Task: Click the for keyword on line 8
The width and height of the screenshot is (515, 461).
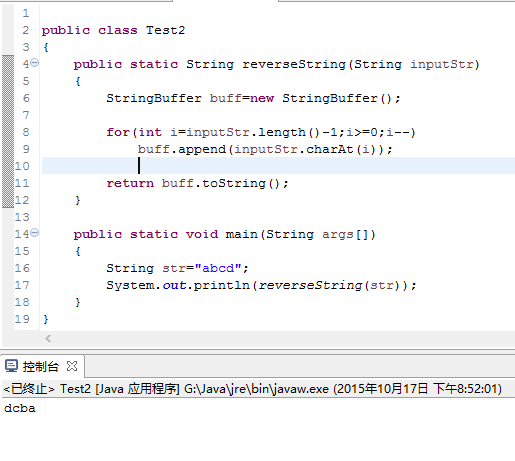Action: click(118, 132)
